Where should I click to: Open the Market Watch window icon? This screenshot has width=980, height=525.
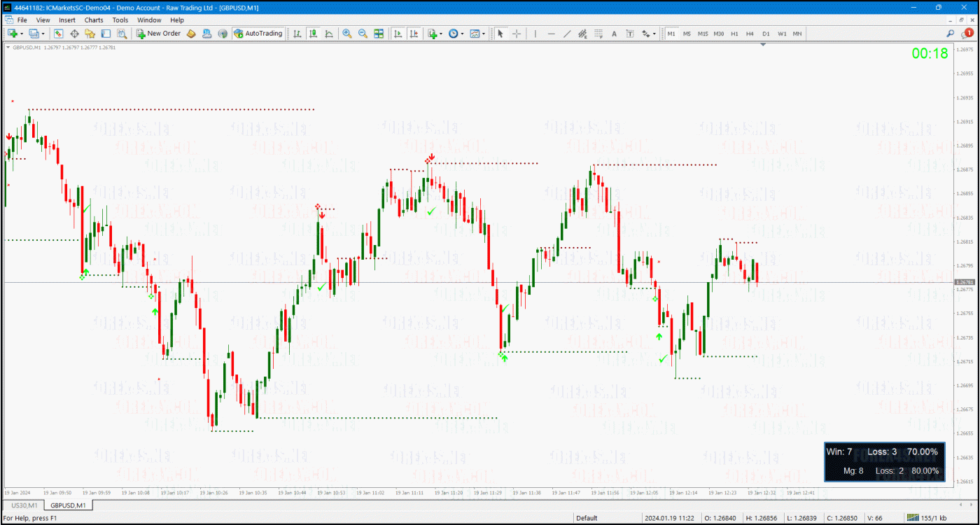(59, 34)
